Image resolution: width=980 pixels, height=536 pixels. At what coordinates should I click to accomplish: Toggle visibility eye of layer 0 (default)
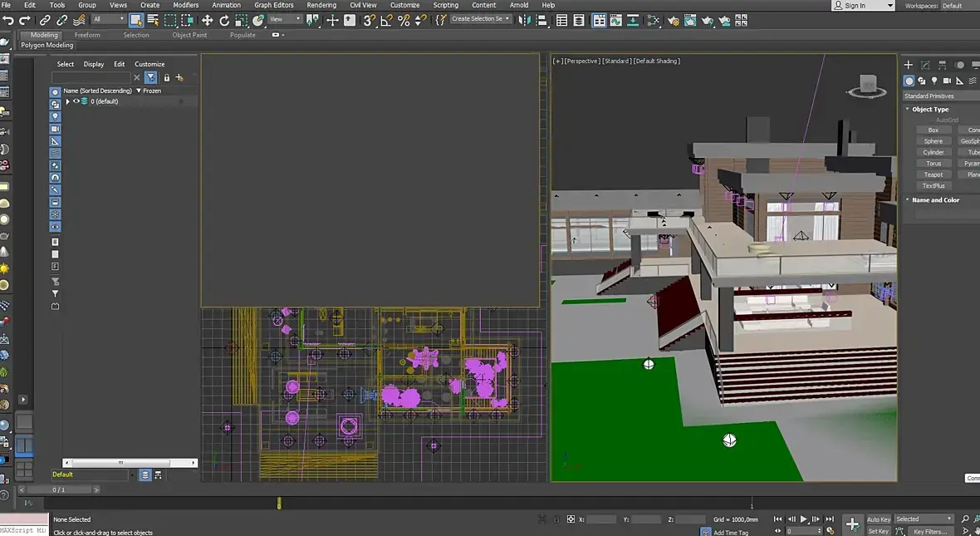[x=76, y=101]
